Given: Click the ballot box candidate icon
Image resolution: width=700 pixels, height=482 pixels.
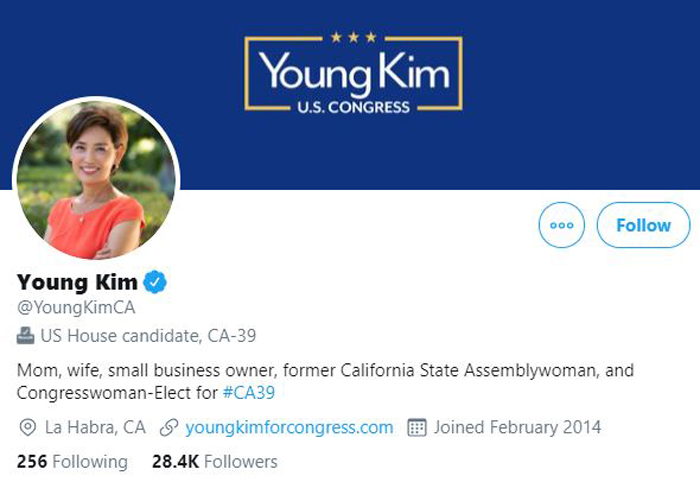Looking at the screenshot, I should click(25, 336).
